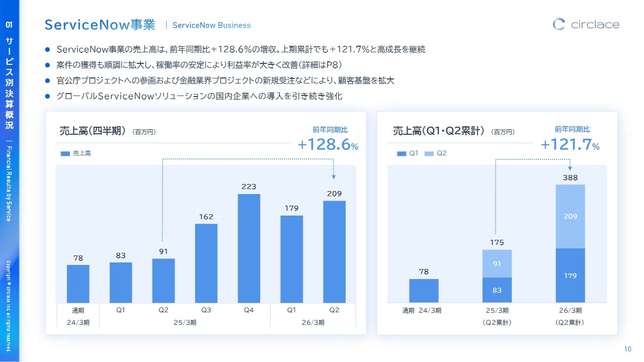Click the light blue Q2 legend marker
The image size is (644, 362).
pos(429,153)
